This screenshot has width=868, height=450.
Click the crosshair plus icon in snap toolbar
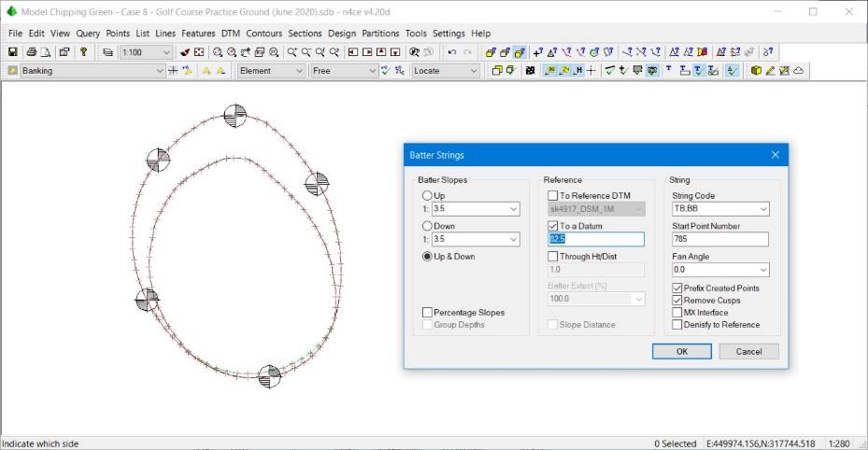(x=591, y=70)
